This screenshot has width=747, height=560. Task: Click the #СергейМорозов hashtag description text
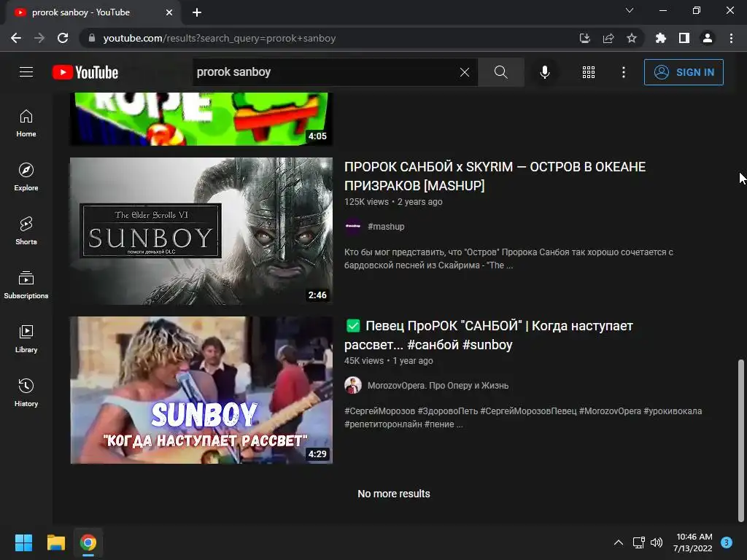379,411
